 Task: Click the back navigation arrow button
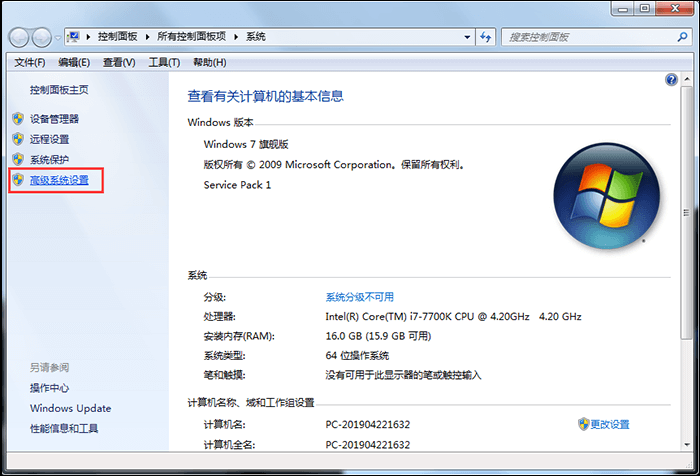click(19, 38)
